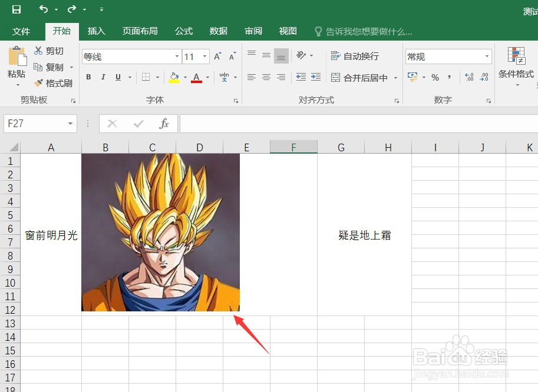Click the Increase Font Size icon

(x=217, y=57)
